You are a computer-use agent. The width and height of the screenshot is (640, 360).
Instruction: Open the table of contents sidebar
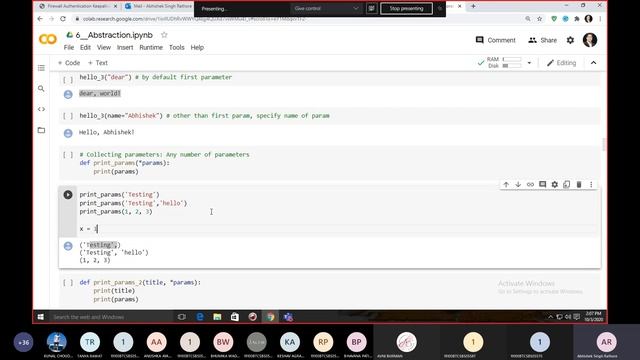tap(41, 68)
